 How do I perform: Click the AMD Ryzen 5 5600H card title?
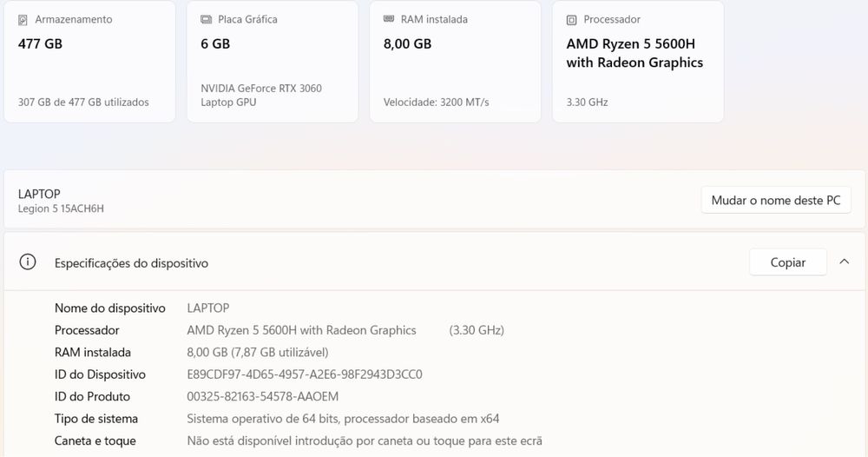click(x=635, y=53)
